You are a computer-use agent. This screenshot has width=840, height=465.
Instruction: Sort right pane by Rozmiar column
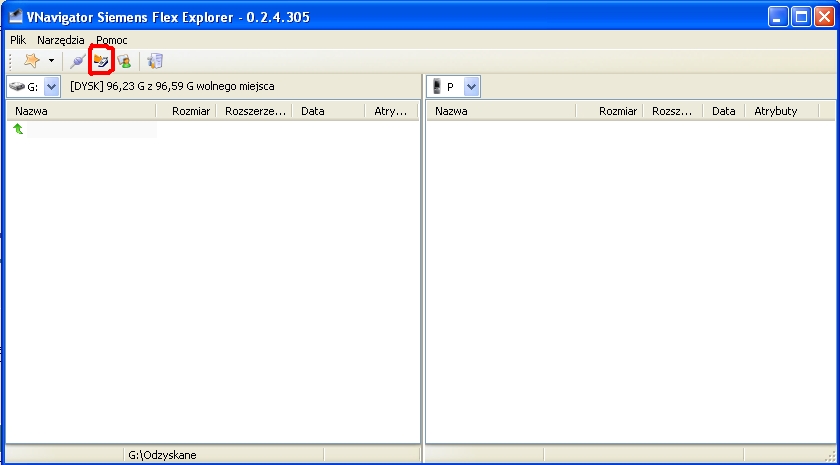609,111
